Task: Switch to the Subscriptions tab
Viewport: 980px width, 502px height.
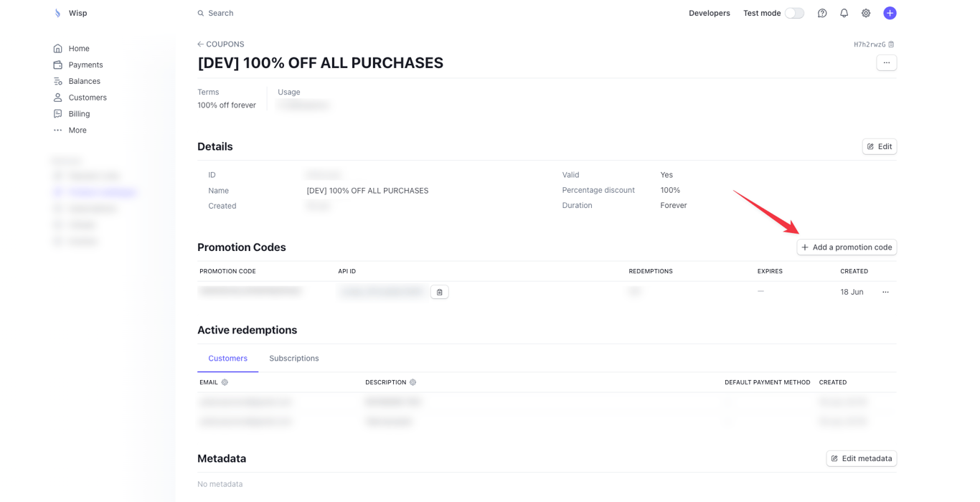Action: click(x=294, y=359)
